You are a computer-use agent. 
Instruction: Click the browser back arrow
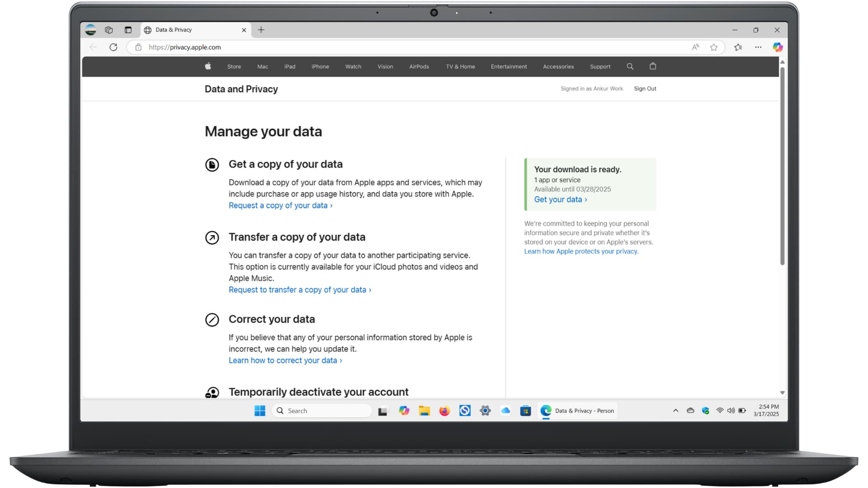pyautogui.click(x=93, y=47)
